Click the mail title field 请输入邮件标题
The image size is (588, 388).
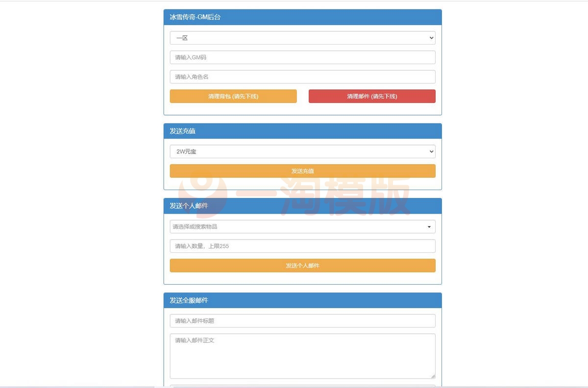[302, 320]
